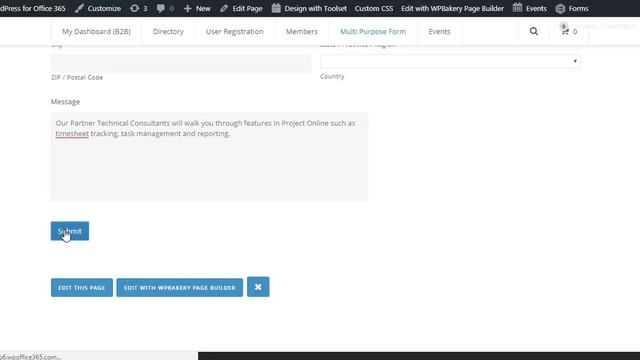
Task: Select the Members menu item
Action: pos(302,31)
